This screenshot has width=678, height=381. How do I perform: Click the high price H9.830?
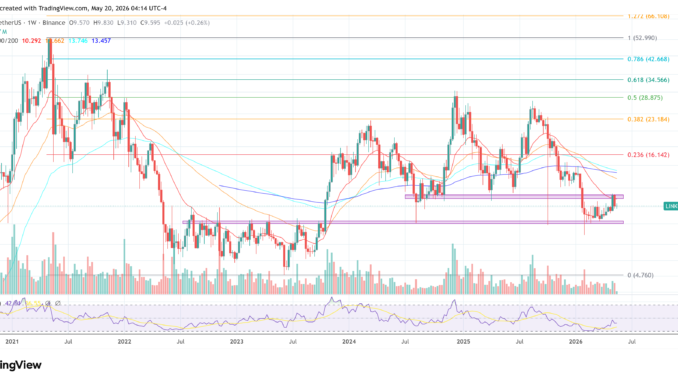coord(104,22)
